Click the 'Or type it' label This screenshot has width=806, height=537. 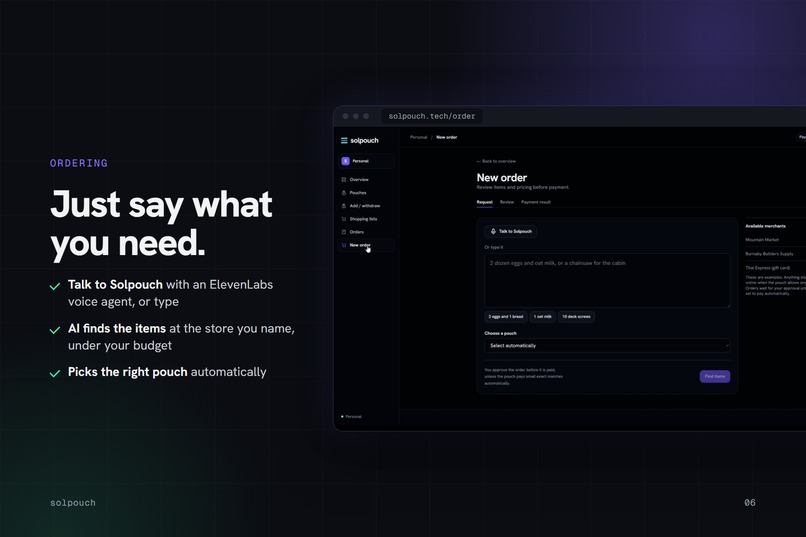tap(493, 247)
